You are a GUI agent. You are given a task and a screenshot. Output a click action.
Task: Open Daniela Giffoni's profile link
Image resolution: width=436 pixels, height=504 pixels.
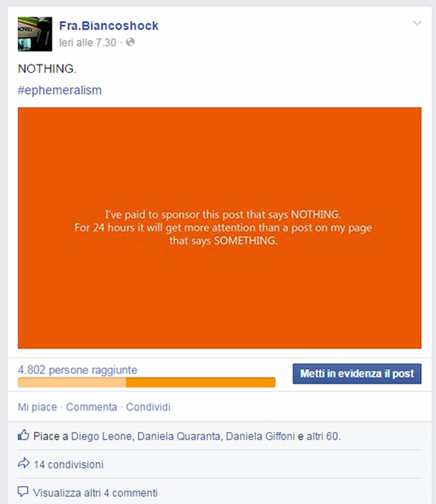coord(260,436)
